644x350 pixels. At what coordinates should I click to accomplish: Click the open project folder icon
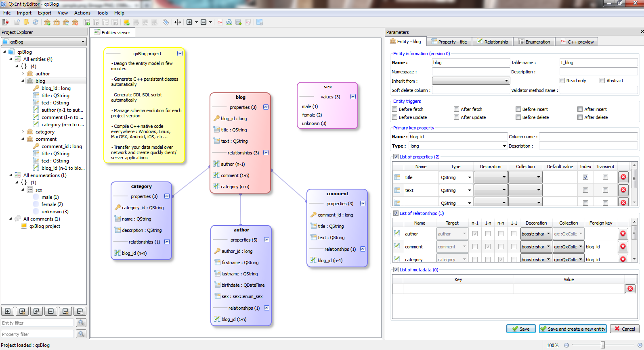point(26,22)
